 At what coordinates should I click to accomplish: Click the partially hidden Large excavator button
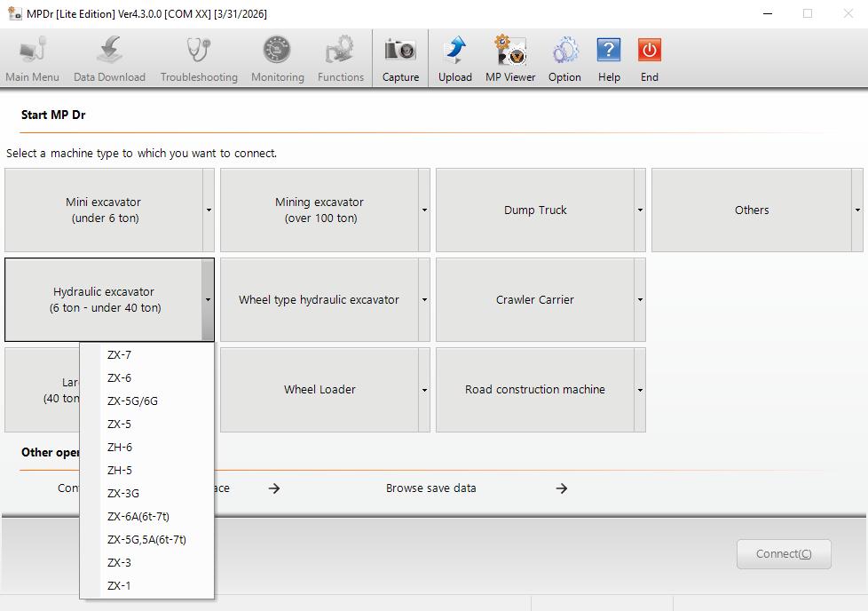tap(42, 390)
